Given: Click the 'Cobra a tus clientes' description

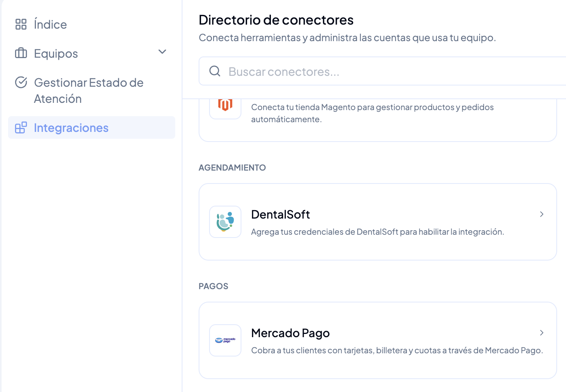Looking at the screenshot, I should coord(397,350).
